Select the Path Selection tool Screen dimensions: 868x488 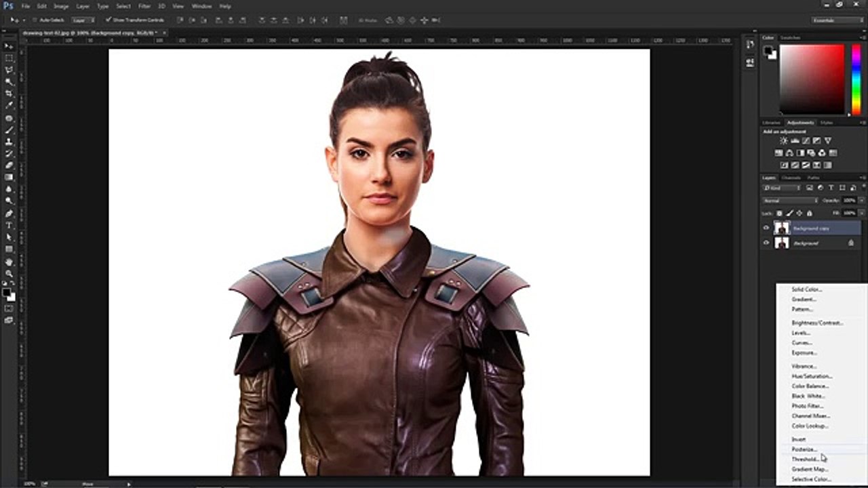coord(9,237)
